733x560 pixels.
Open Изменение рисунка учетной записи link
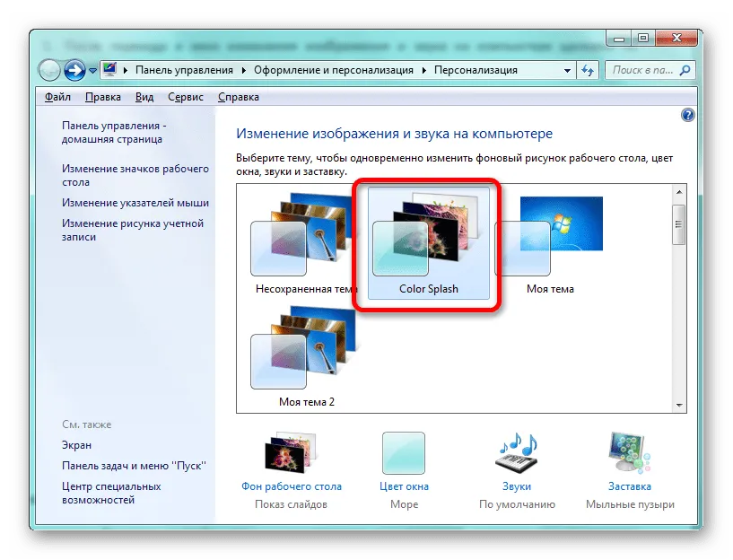point(132,230)
